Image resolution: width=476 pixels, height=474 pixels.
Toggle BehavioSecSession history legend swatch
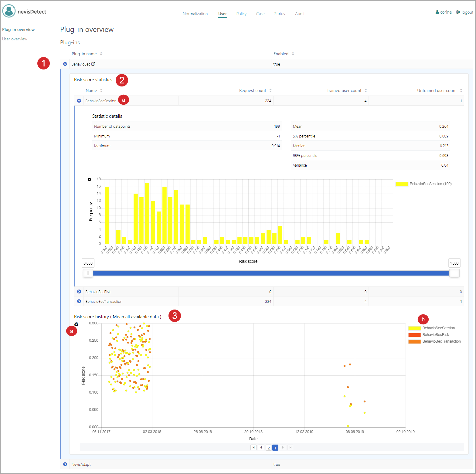[414, 328]
